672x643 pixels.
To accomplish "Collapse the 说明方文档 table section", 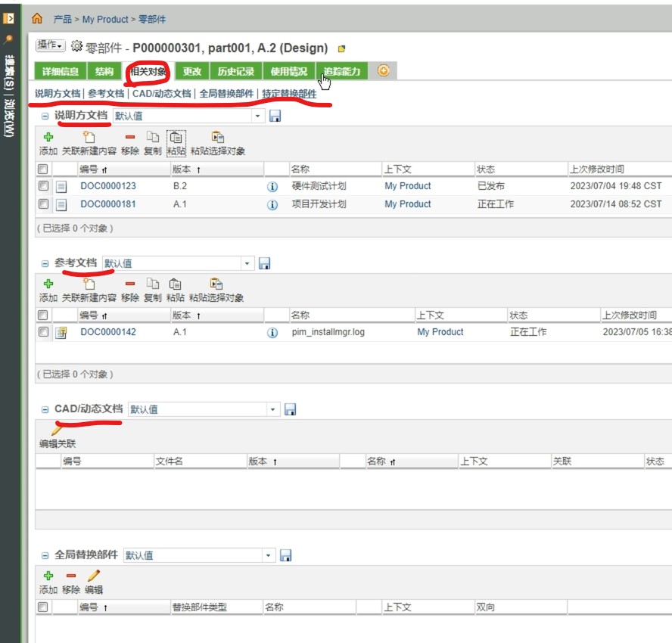I will (x=45, y=116).
